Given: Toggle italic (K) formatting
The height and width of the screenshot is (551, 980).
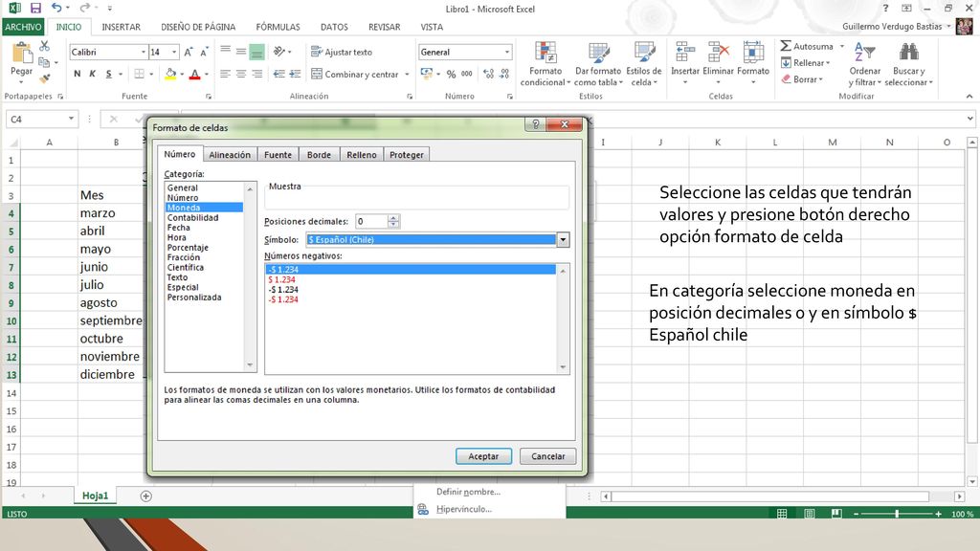Looking at the screenshot, I should pyautogui.click(x=93, y=74).
